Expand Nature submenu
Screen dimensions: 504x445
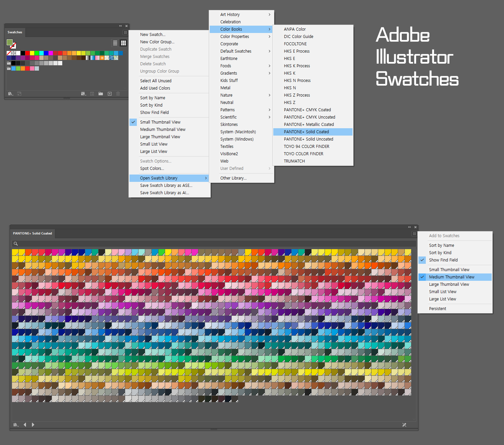click(x=241, y=95)
